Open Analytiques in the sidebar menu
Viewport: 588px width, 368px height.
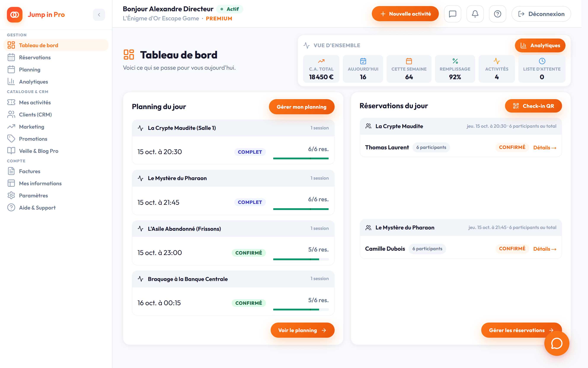56,82
